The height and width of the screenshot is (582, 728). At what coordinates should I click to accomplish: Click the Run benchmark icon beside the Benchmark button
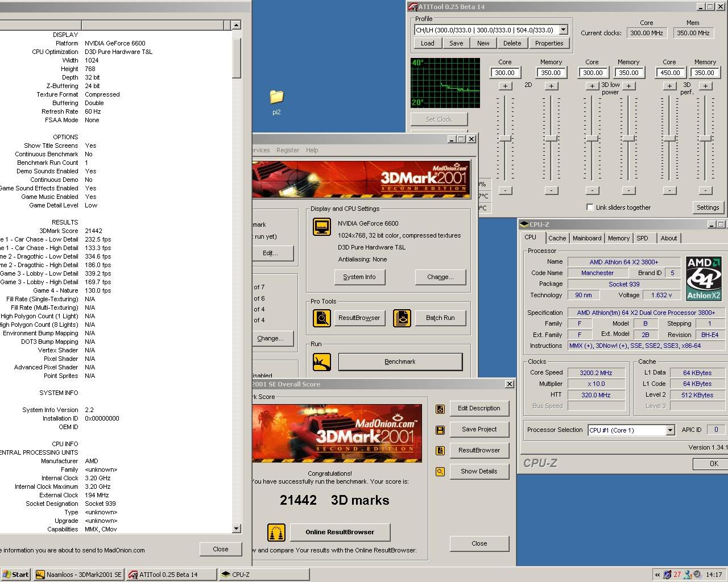click(x=322, y=361)
